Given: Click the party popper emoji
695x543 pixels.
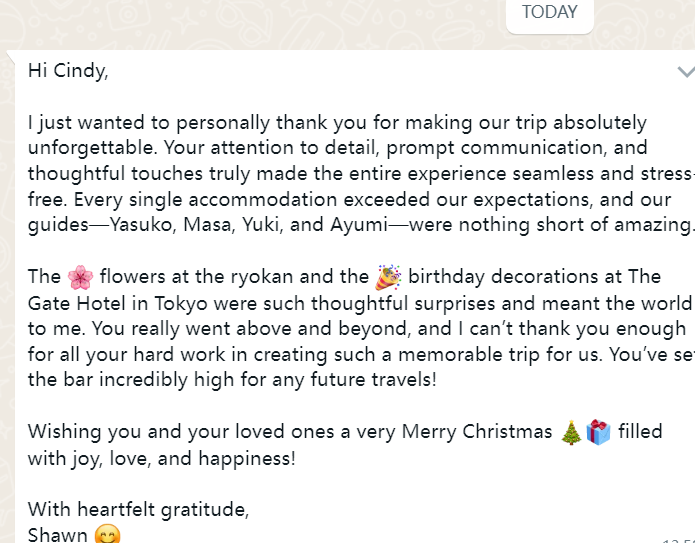Looking at the screenshot, I should pyautogui.click(x=388, y=277).
